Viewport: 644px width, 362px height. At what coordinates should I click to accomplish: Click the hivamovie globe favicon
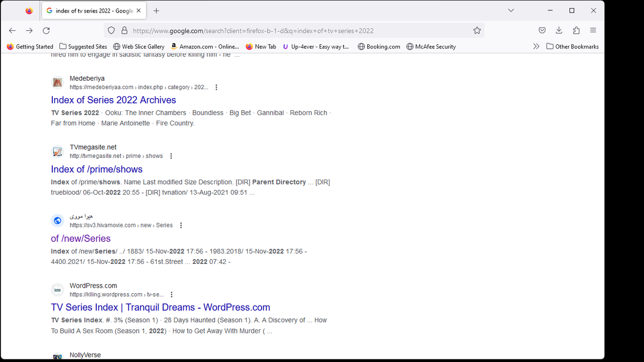(x=58, y=220)
